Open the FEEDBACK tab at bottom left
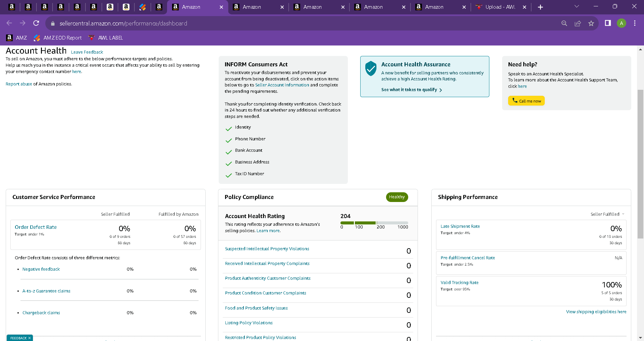Image resolution: width=644 pixels, height=341 pixels. [18, 338]
